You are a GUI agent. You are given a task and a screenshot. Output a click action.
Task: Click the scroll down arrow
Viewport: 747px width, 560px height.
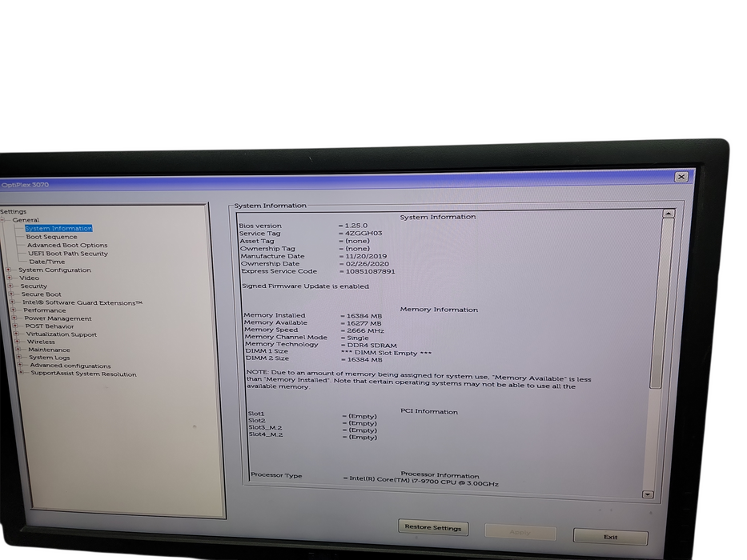(648, 494)
